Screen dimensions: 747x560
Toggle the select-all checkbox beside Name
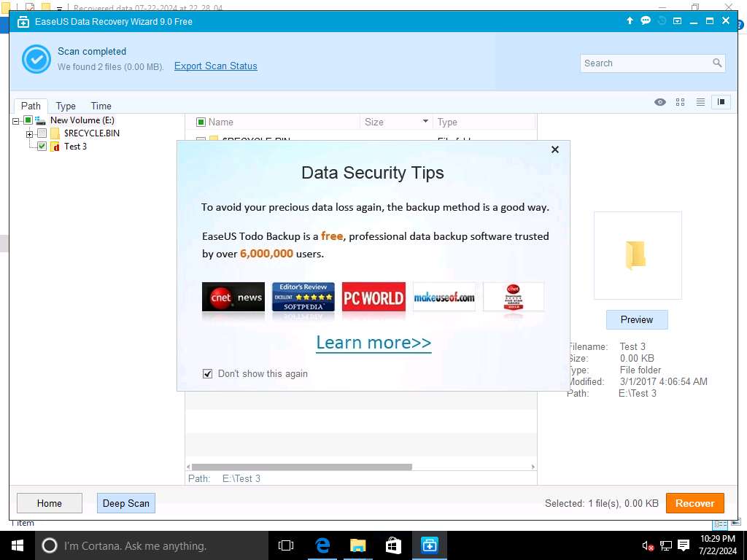201,122
